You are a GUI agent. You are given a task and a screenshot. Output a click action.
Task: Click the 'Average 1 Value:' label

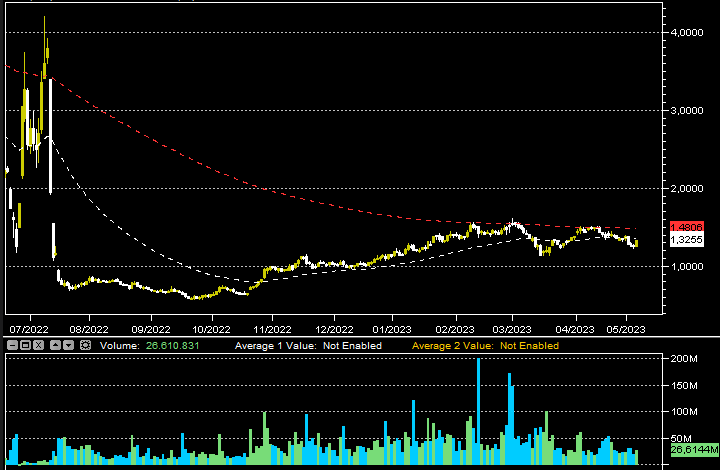point(276,346)
